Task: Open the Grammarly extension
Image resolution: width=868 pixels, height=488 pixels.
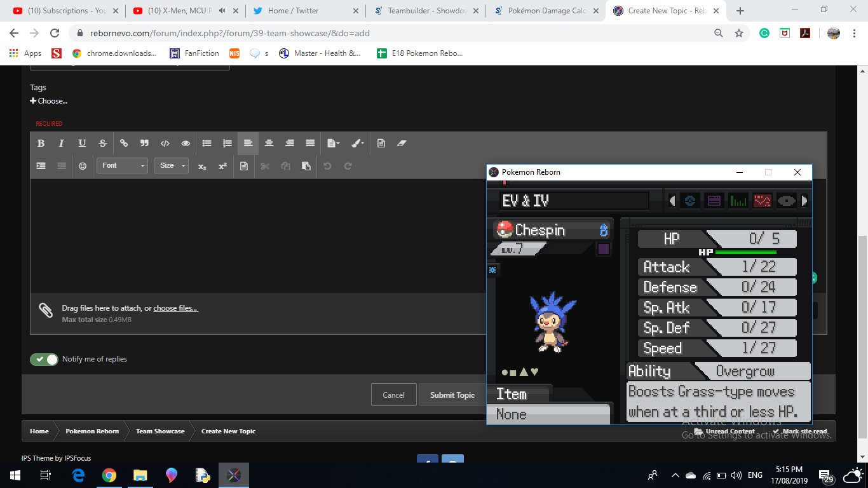Action: click(764, 33)
